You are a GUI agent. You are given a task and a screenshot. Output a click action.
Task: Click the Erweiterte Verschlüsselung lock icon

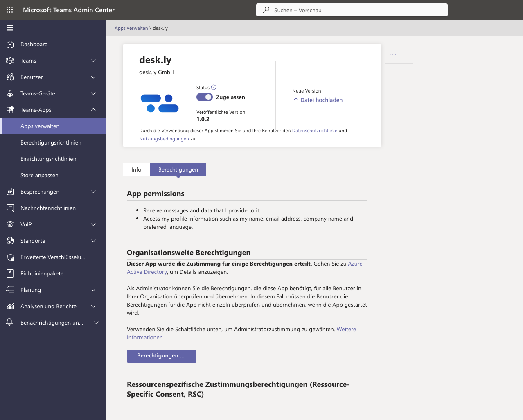pyautogui.click(x=10, y=257)
